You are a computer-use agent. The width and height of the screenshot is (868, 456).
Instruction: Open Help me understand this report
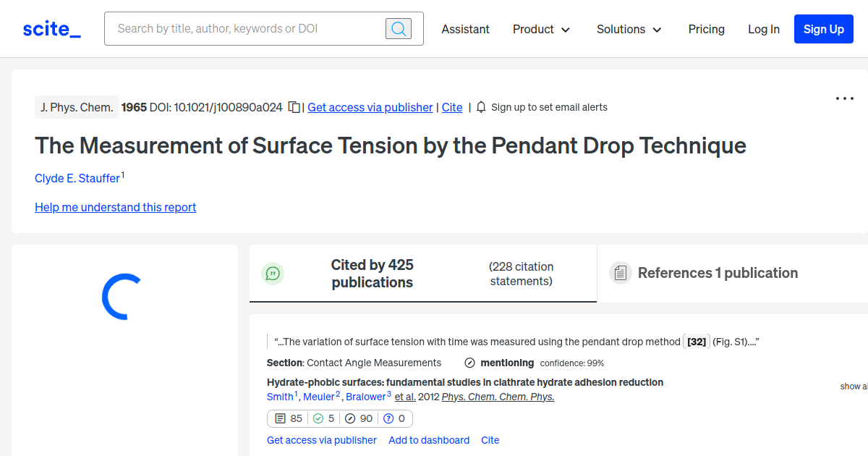(115, 207)
